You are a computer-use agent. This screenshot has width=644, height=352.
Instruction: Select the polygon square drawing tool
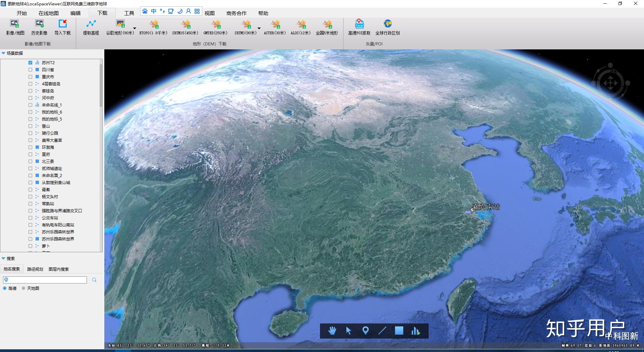[399, 331]
